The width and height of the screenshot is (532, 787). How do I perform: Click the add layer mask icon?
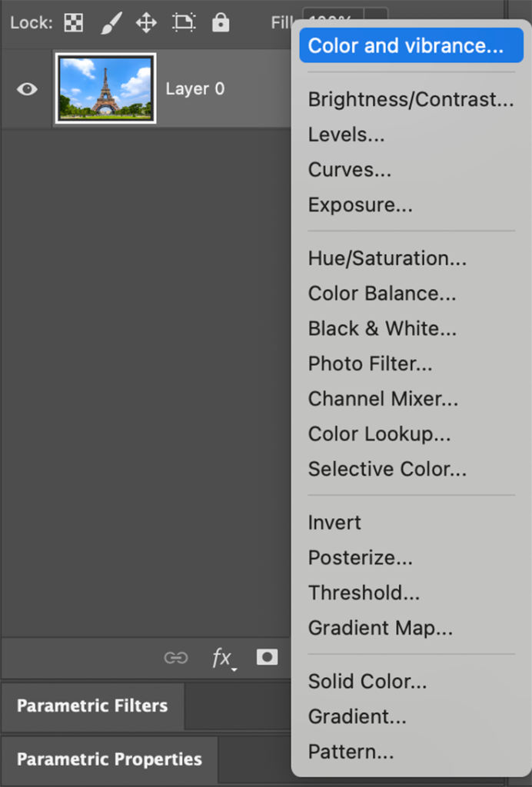pyautogui.click(x=267, y=657)
